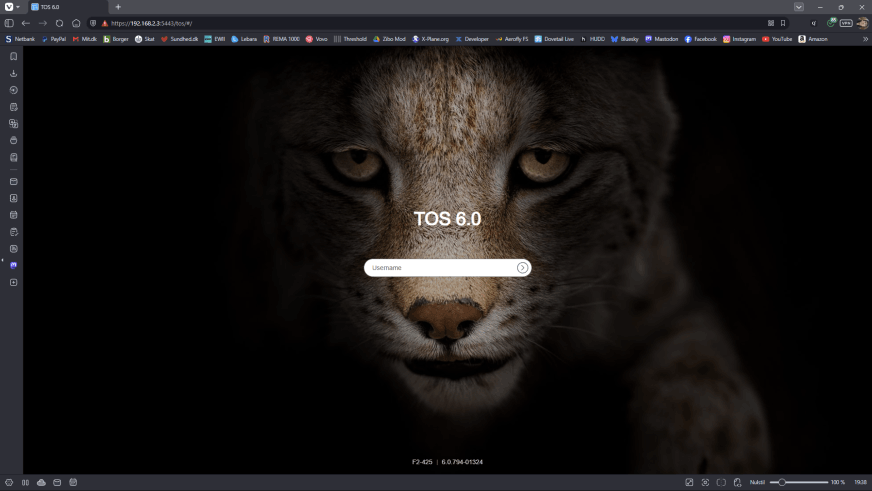Open the Downloads panel in sidebar

click(13, 73)
